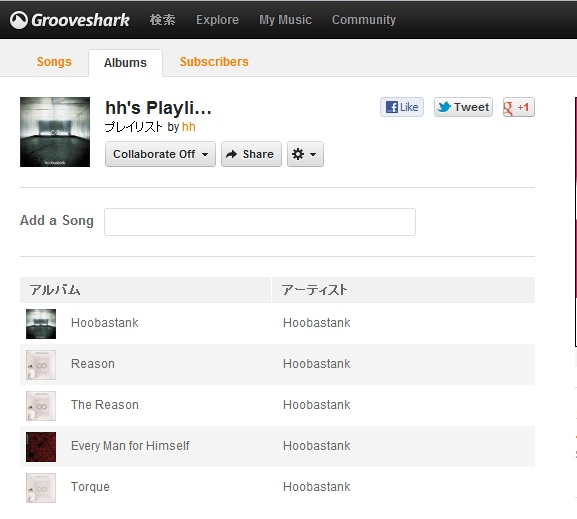Click the Torque album cover thumbnail
Screen dimensions: 577x519
pyautogui.click(x=41, y=488)
